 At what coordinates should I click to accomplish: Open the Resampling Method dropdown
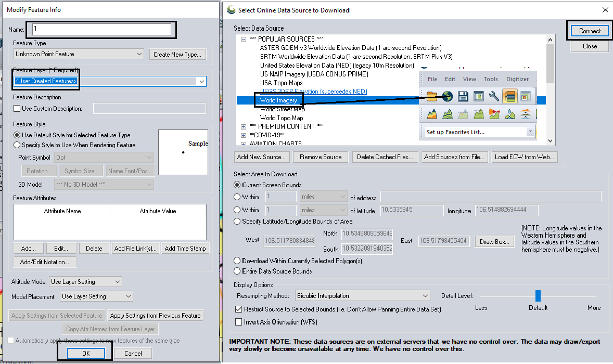pyautogui.click(x=362, y=296)
